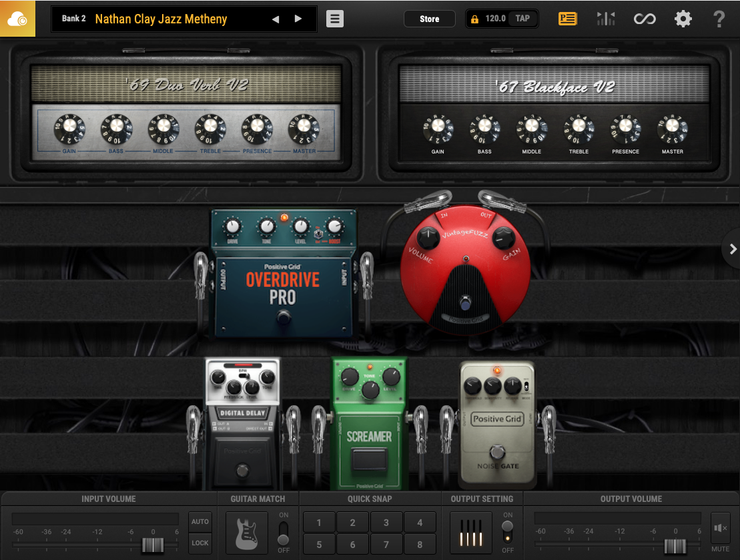The height and width of the screenshot is (560, 740).
Task: Toggle the Guitar Match ON/OFF switch
Action: [283, 533]
